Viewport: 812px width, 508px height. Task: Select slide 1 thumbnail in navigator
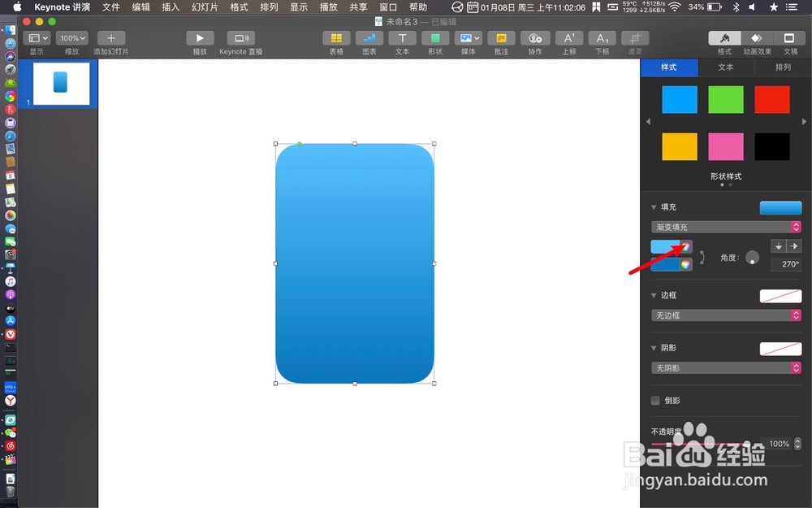61,84
